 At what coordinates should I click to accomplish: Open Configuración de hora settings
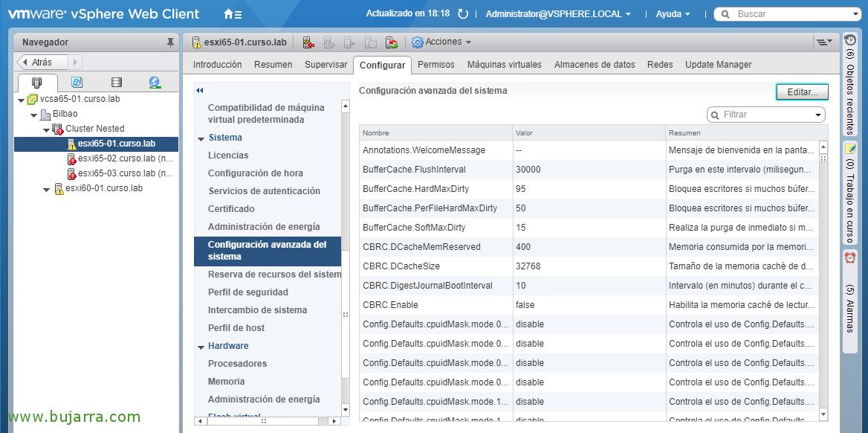255,173
